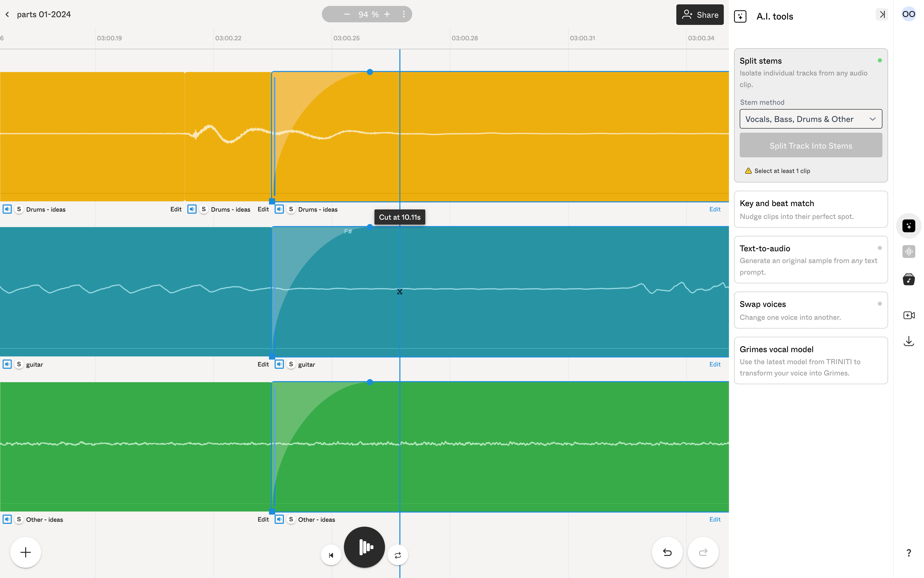Click the play button in the transport

point(364,547)
